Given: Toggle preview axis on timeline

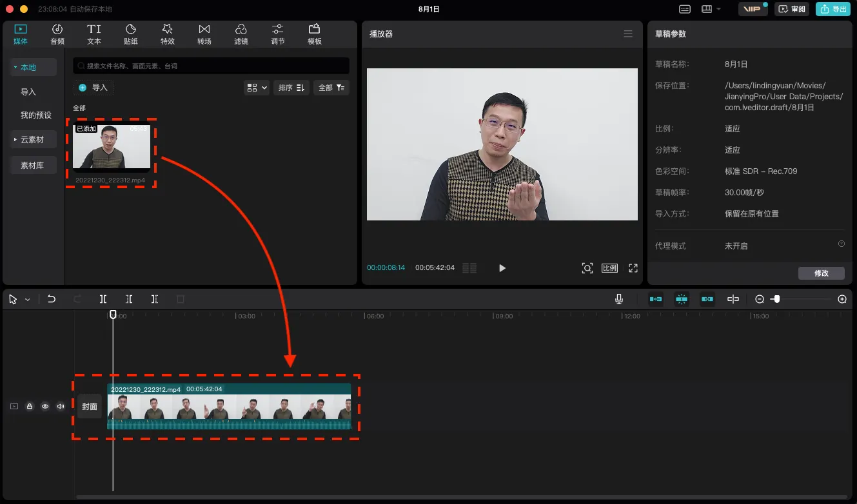Looking at the screenshot, I should pyautogui.click(x=733, y=299).
